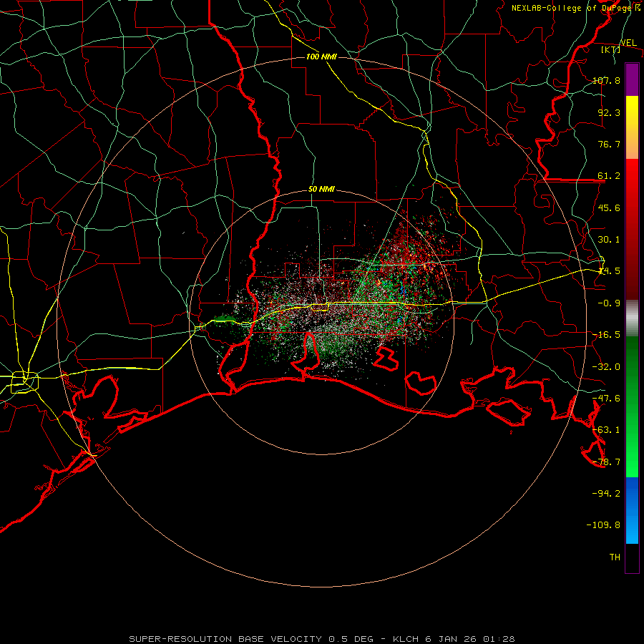Click the VEL product label

pos(628,43)
